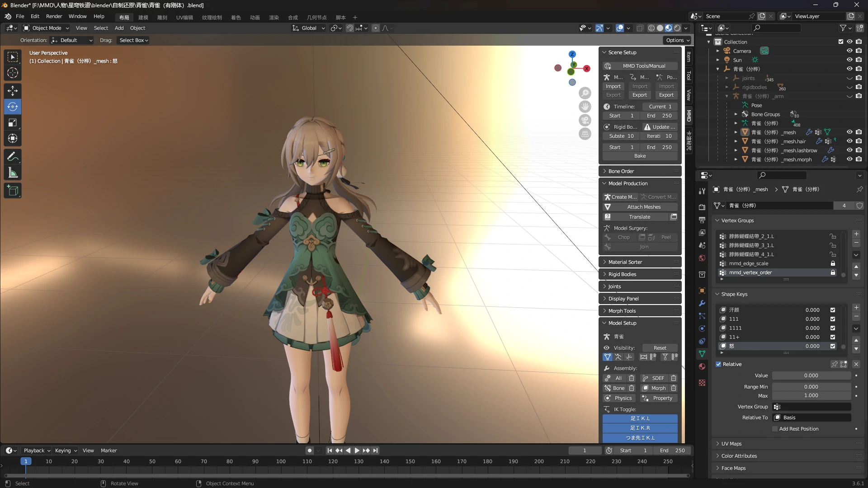Click the viewport zoom magnifier icon
868x488 pixels.
tap(585, 93)
